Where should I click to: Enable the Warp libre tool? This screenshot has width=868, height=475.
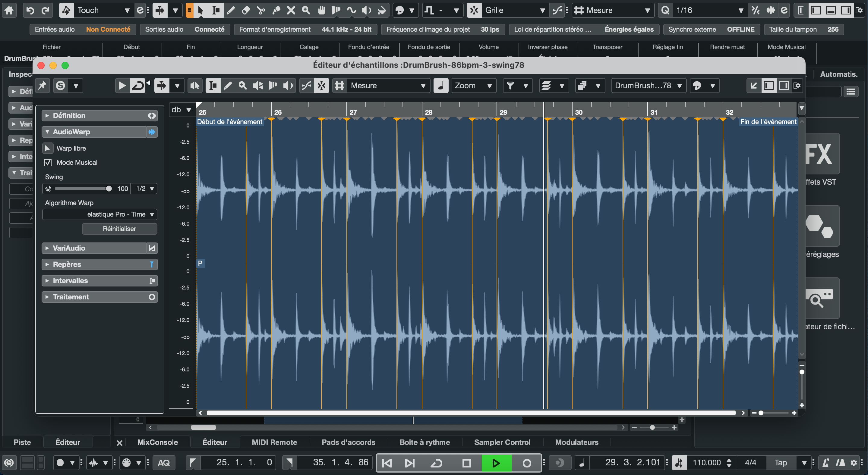click(48, 148)
